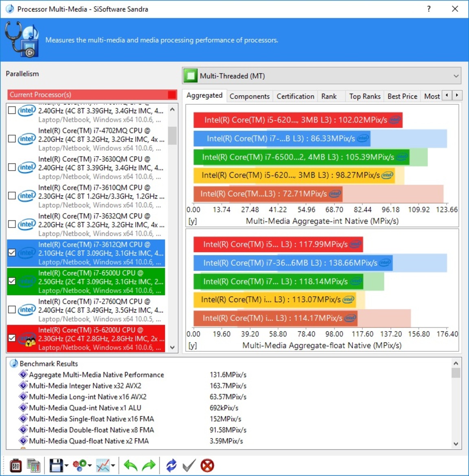Viewport: 469px width, 476px height.
Task: Click the Intel logo of the i7-4702MQ entry
Action: click(x=27, y=139)
